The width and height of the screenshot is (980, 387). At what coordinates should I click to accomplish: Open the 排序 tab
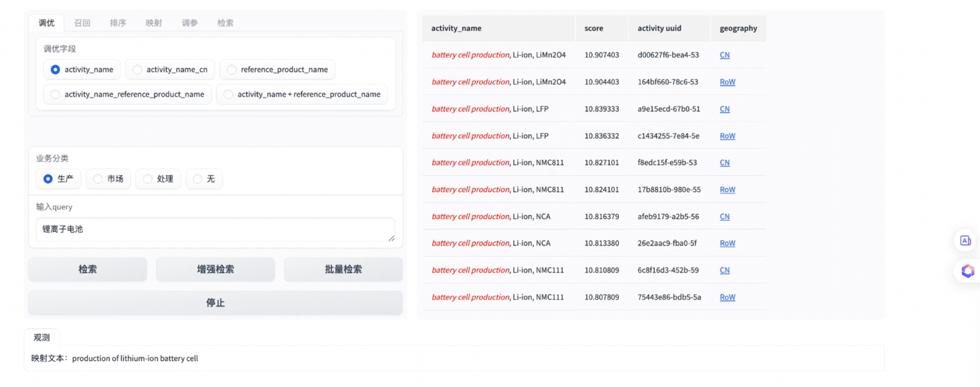(x=118, y=23)
